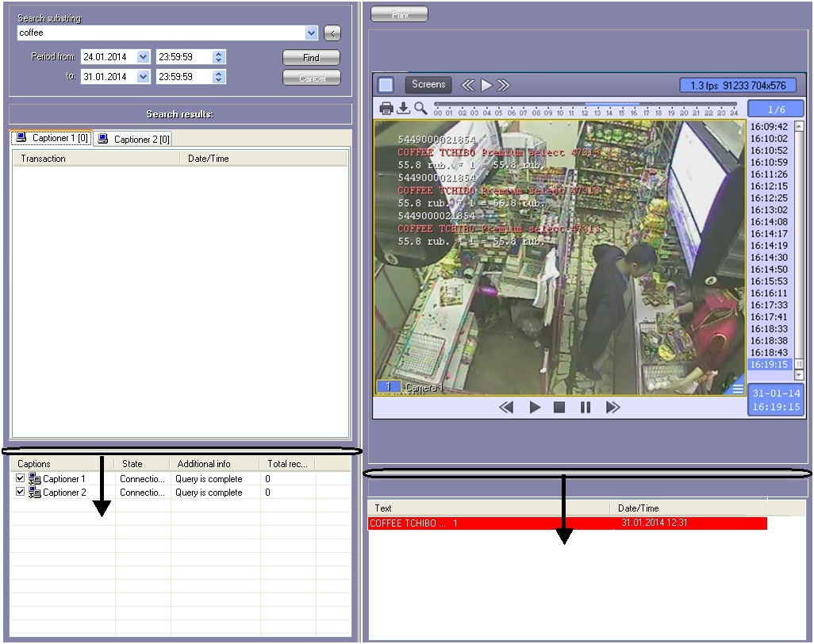Open the 'to' date dropdown
814x644 pixels.
(x=143, y=77)
